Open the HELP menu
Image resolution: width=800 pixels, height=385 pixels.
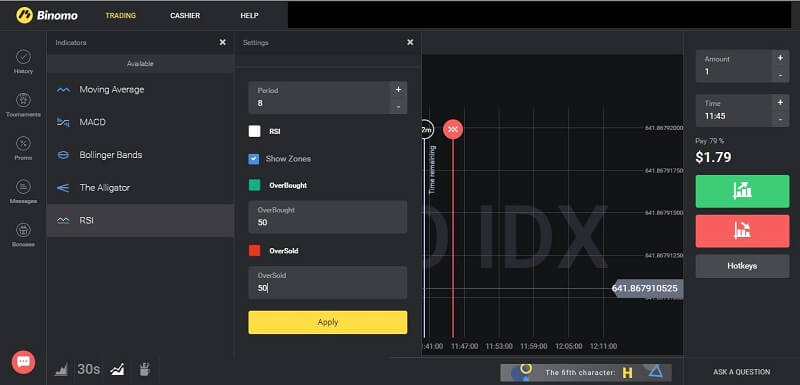click(249, 16)
